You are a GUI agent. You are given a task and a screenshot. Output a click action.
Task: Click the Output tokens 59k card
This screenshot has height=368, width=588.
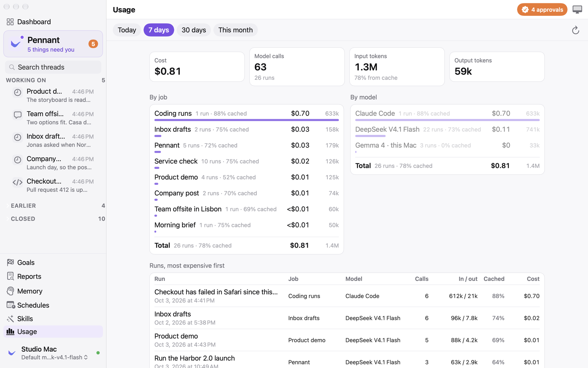pyautogui.click(x=497, y=67)
